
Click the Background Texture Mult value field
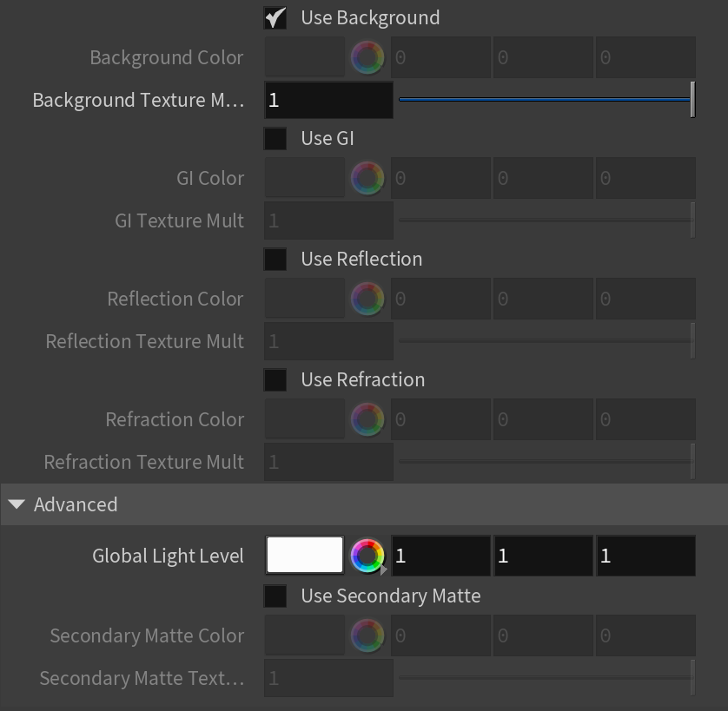click(x=328, y=100)
